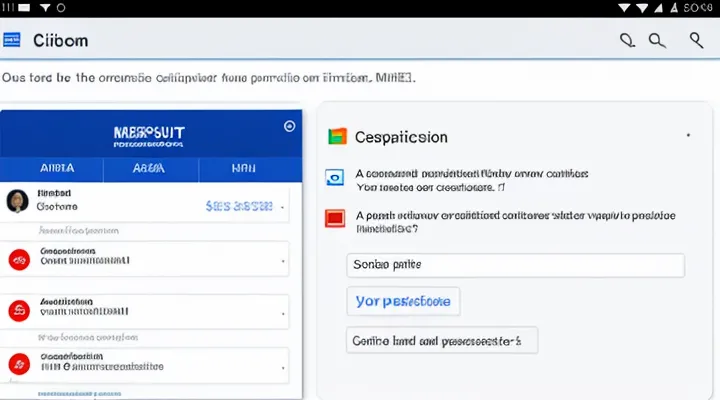This screenshot has height=400, width=720.
Task: Expand the second red-icon list row arrow
Action: (x=282, y=312)
